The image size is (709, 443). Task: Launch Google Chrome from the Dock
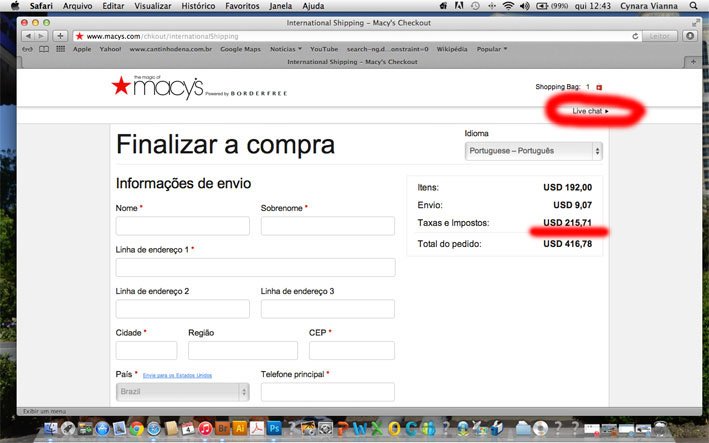click(x=137, y=428)
